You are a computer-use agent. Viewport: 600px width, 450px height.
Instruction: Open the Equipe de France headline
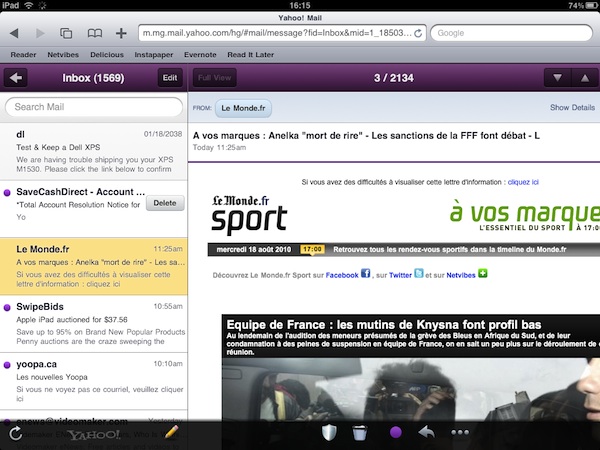[384, 325]
